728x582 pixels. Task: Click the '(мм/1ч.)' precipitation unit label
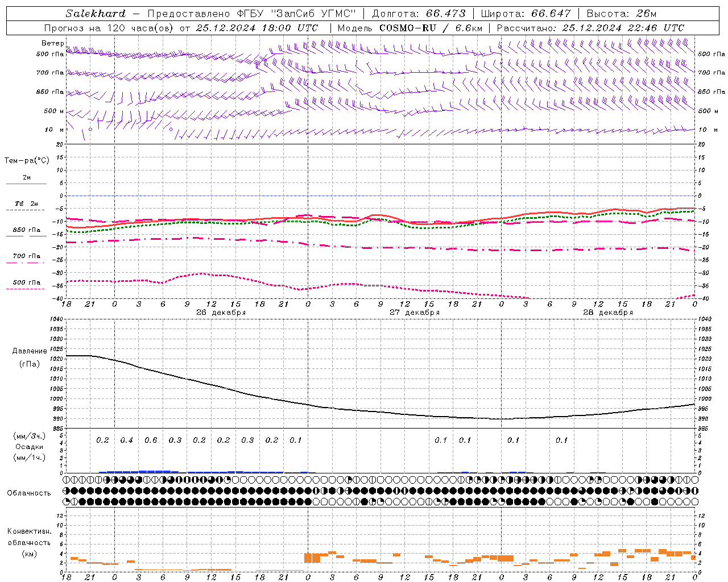[30, 457]
